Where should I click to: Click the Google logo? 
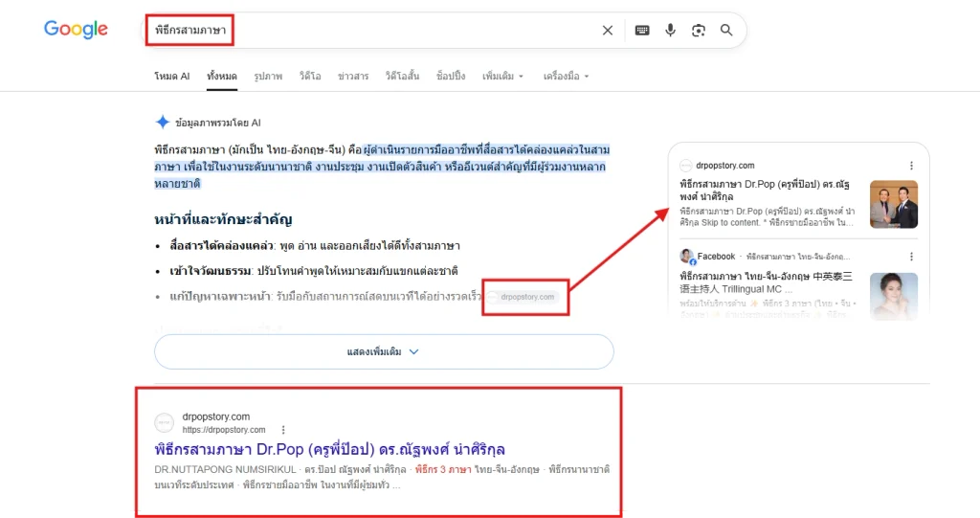76,29
